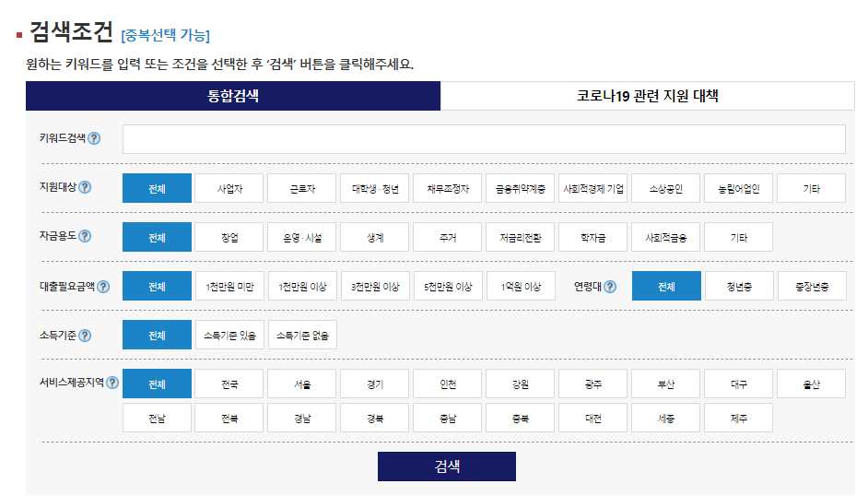Select 전체 in the 서비스제공지역 row
The width and height of the screenshot is (868, 496).
(x=158, y=384)
